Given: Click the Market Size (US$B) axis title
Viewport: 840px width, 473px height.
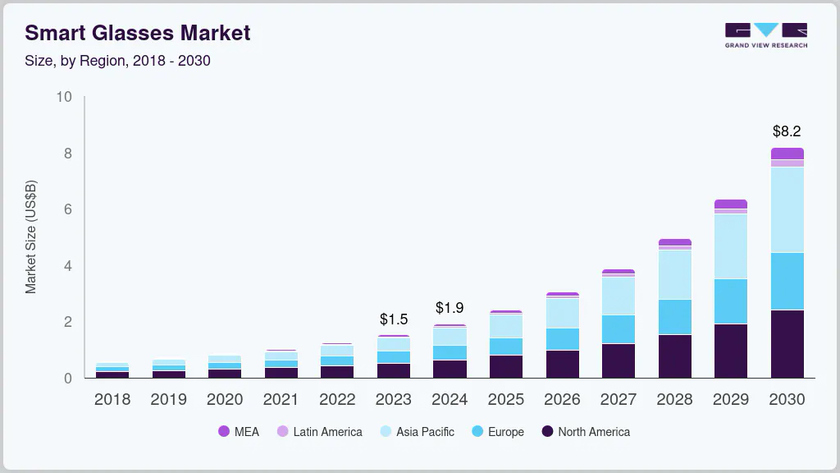Looking at the screenshot, I should pyautogui.click(x=31, y=237).
